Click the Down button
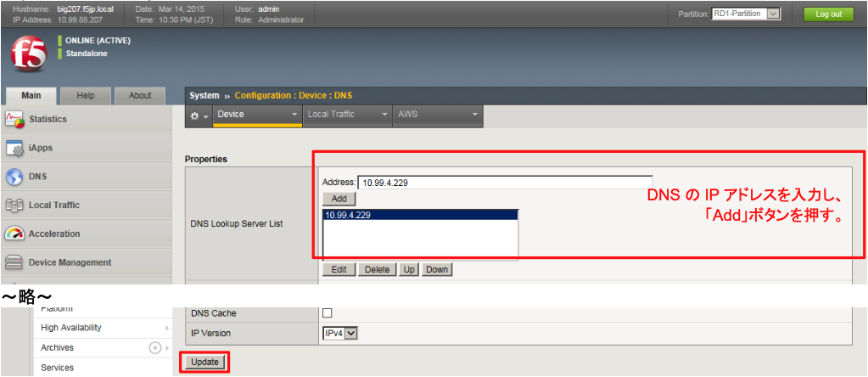Image resolution: width=868 pixels, height=377 pixels. [437, 270]
